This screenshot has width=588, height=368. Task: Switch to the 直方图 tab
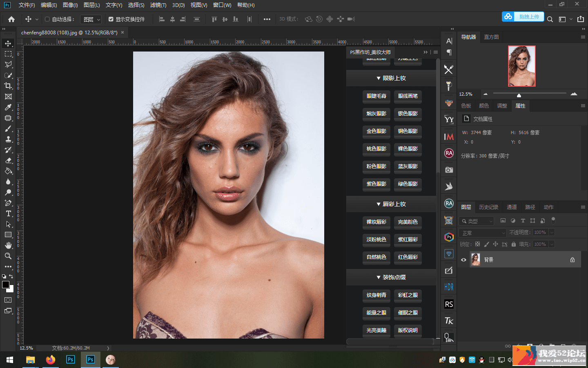point(491,37)
